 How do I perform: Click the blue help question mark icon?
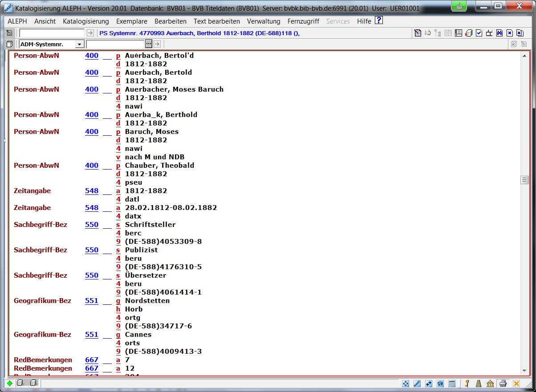[378, 20]
